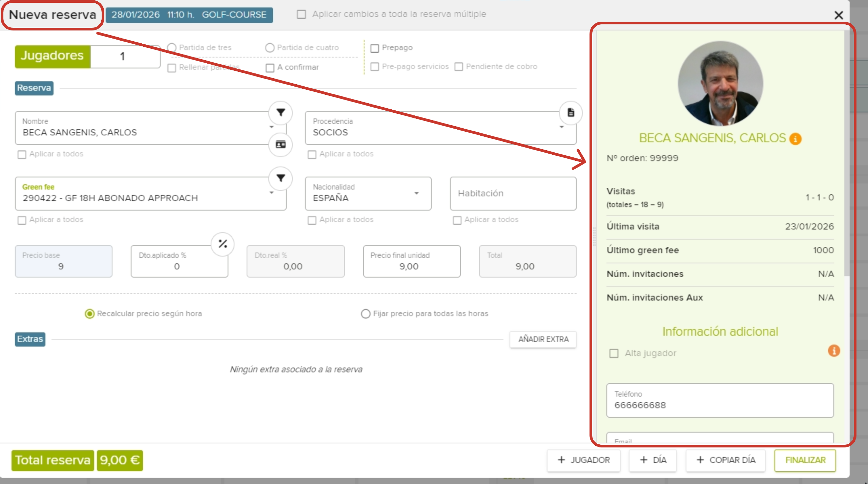Select Fijar precio para todas las horas
The height and width of the screenshot is (484, 868).
pos(365,314)
